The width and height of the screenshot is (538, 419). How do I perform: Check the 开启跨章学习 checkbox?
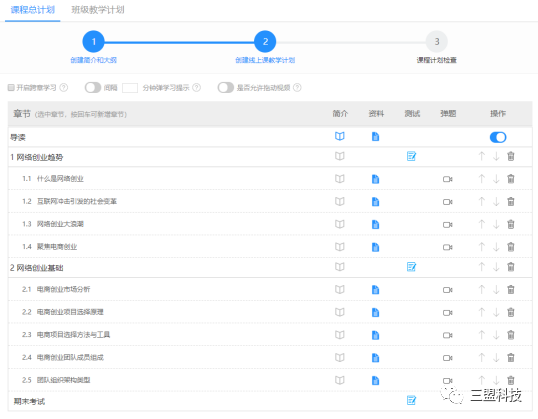[x=11, y=88]
